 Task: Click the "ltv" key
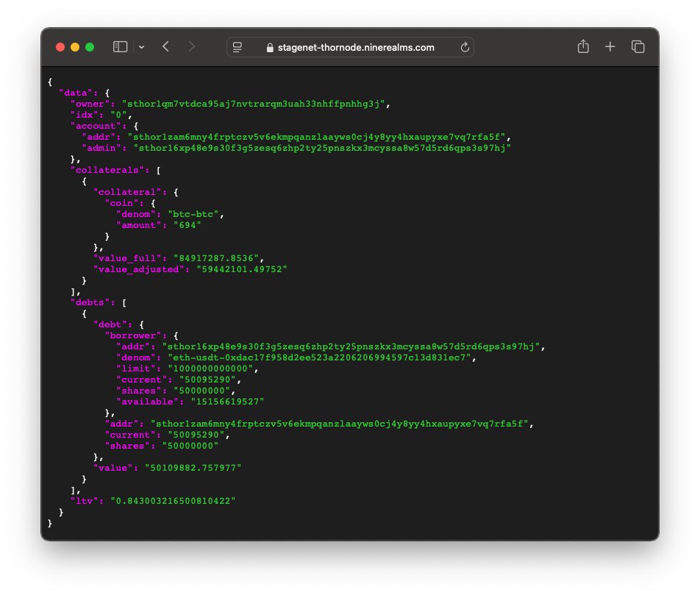coord(85,501)
